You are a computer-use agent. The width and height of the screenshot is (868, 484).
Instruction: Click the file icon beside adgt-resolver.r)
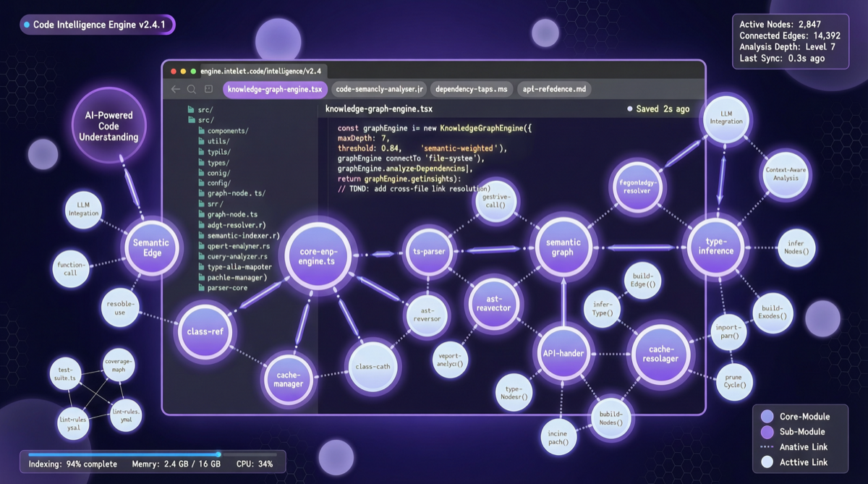[202, 225]
